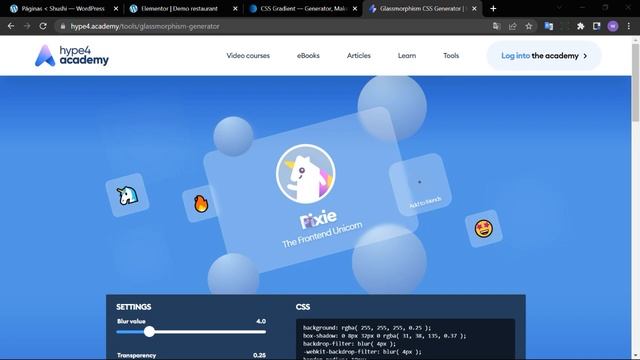640x360 pixels.
Task: Go back with the browser back arrow
Action: (x=11, y=26)
